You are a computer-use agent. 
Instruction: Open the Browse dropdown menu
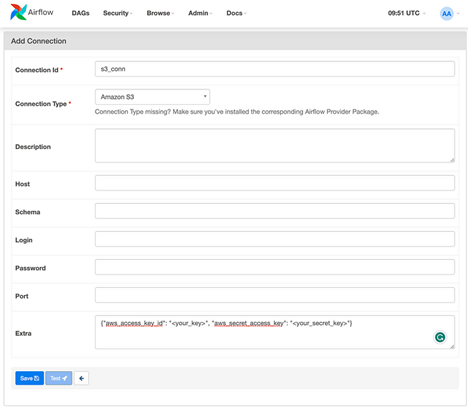click(160, 13)
